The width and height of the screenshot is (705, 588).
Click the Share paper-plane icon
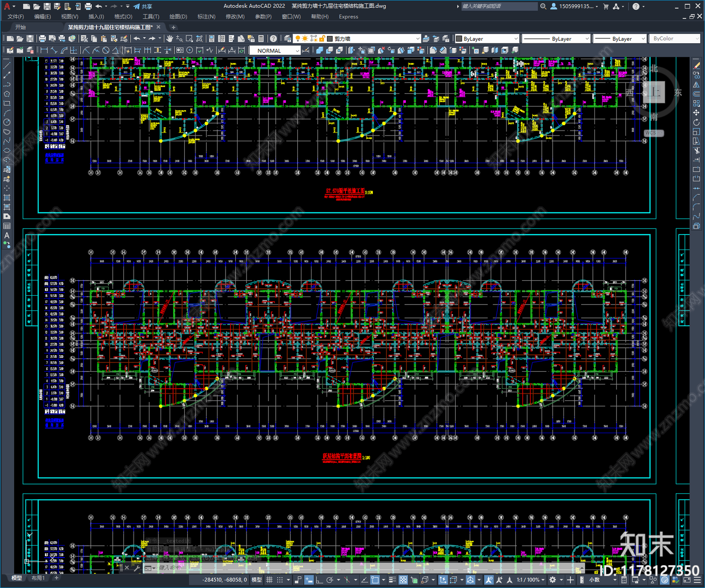[x=137, y=6]
